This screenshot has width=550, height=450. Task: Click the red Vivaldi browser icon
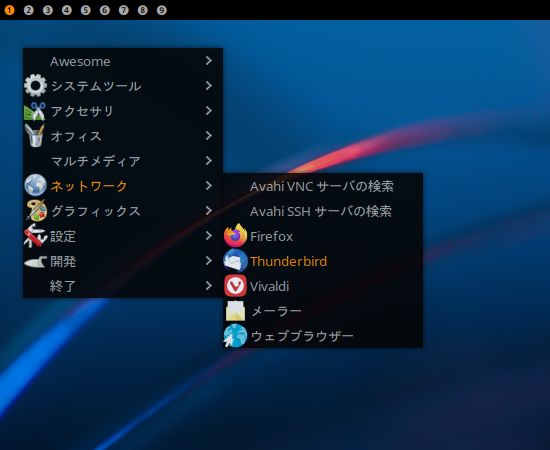pos(235,286)
